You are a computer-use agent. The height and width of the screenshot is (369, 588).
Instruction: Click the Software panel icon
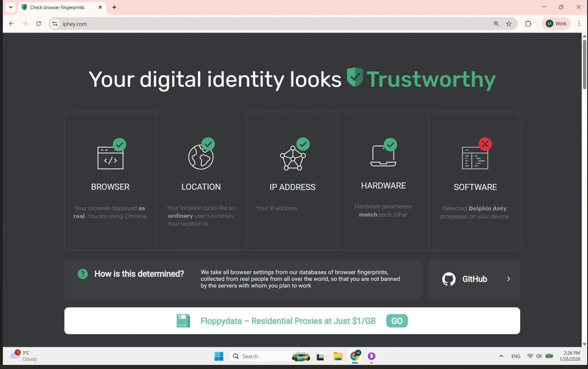click(475, 158)
